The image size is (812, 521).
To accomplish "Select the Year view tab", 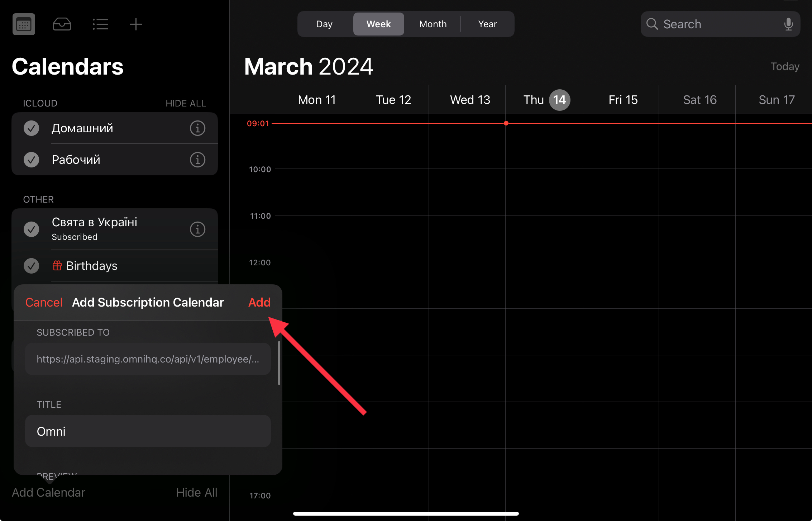I will 487,24.
